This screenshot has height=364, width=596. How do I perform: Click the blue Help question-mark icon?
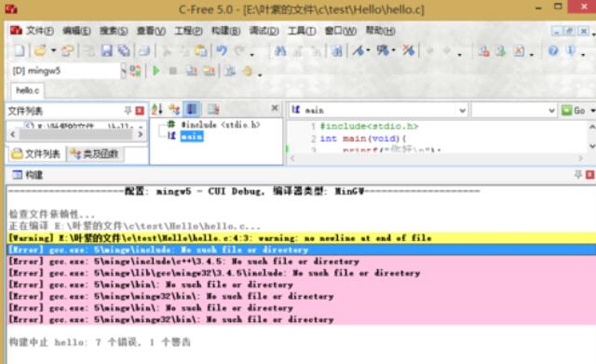(x=553, y=50)
